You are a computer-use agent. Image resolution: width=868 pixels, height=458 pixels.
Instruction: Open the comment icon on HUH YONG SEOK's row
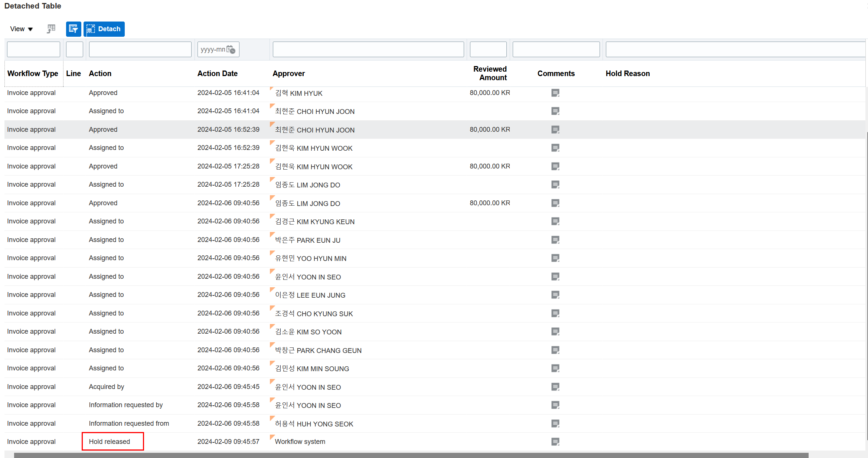point(555,423)
